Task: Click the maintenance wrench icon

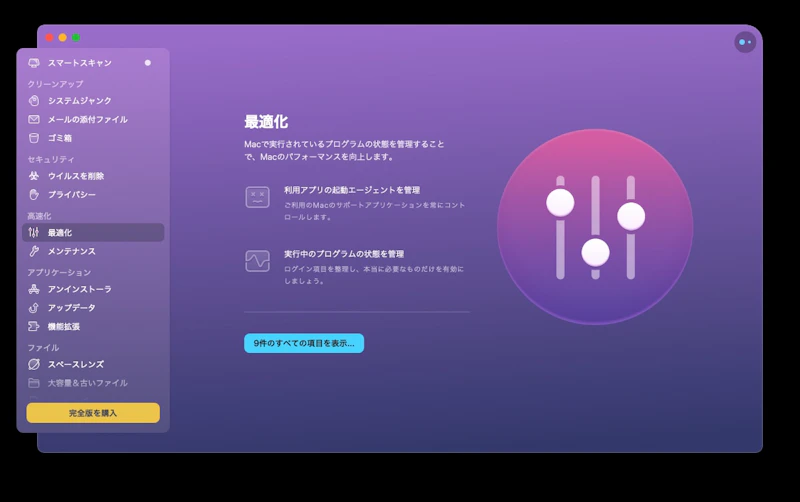Action: click(x=34, y=251)
